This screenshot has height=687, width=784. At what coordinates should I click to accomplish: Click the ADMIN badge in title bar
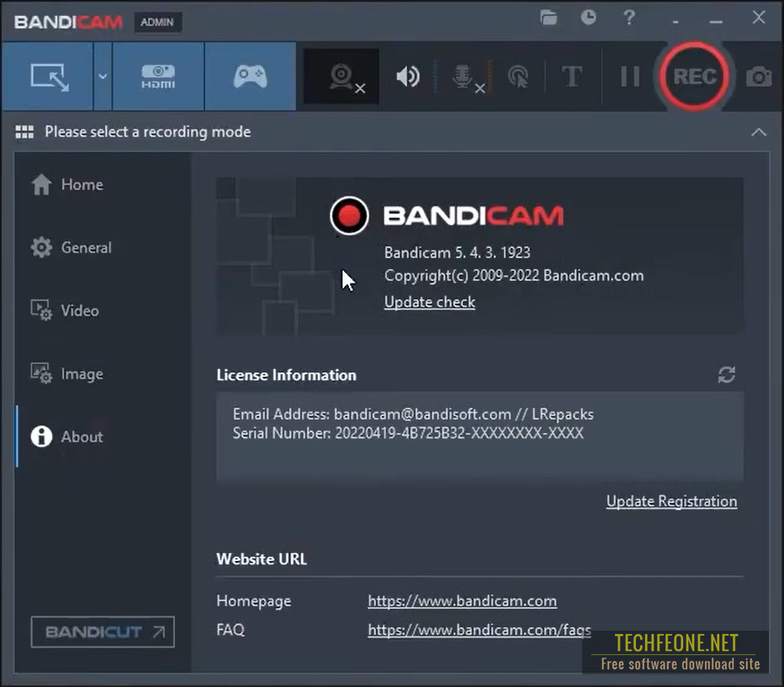[x=157, y=22]
